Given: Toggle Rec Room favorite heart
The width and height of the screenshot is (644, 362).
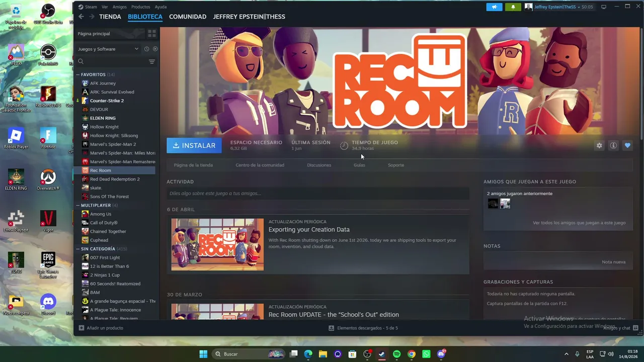Looking at the screenshot, I should (627, 145).
